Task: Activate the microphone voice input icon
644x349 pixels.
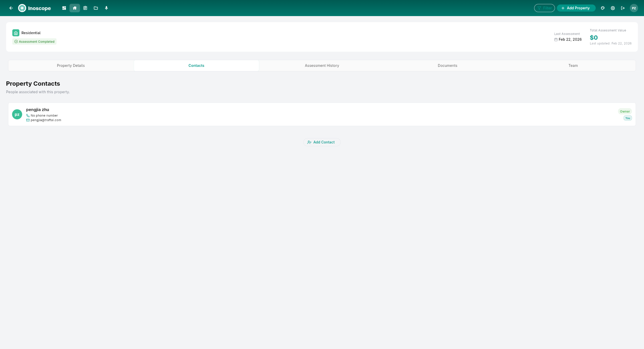Action: tap(106, 8)
